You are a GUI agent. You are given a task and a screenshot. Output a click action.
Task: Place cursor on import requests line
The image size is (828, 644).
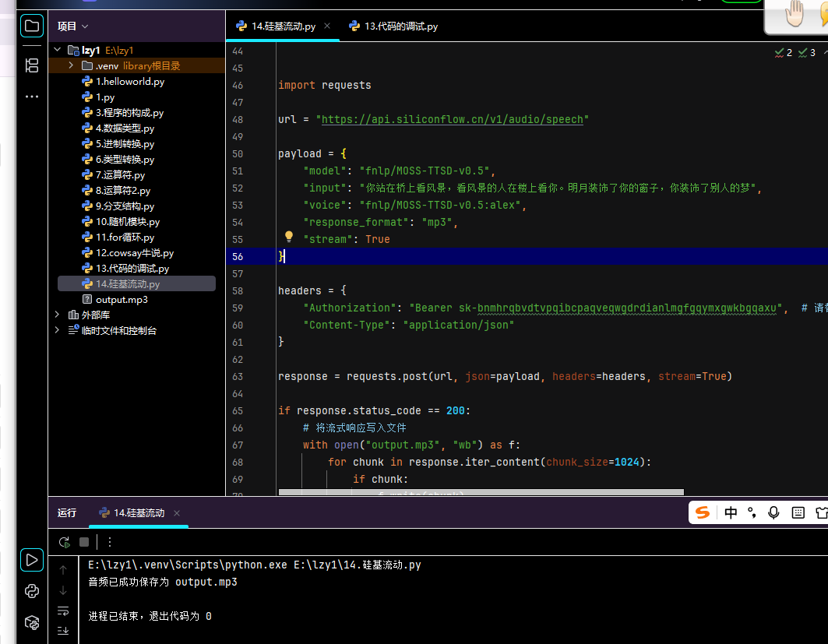(x=324, y=85)
